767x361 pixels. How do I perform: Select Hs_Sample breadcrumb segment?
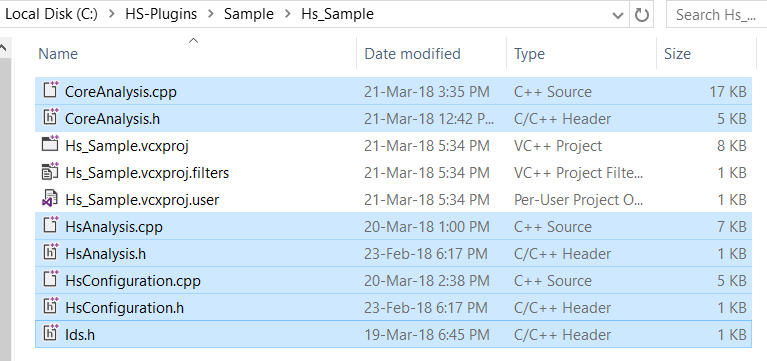(338, 14)
